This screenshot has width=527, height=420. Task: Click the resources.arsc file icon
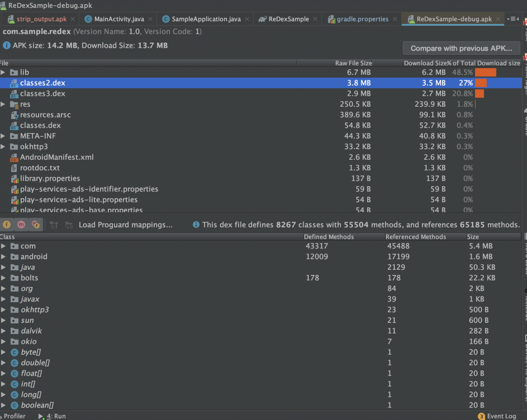pyautogui.click(x=14, y=115)
